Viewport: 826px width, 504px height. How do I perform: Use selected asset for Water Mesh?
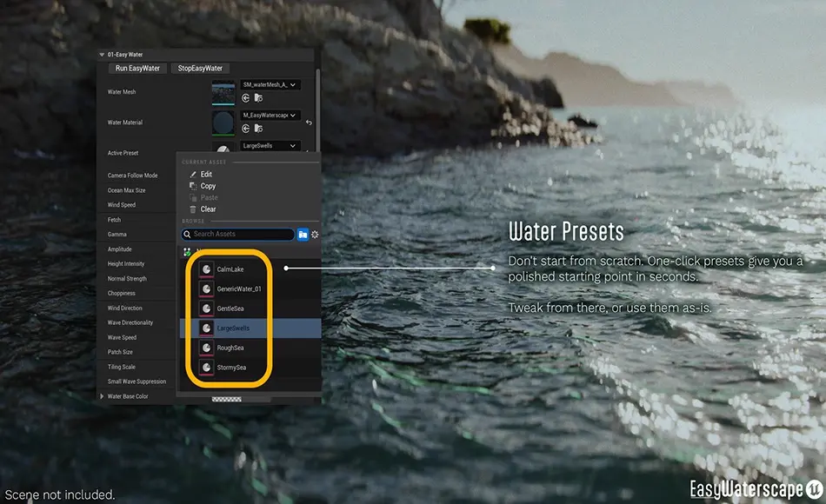tap(245, 98)
